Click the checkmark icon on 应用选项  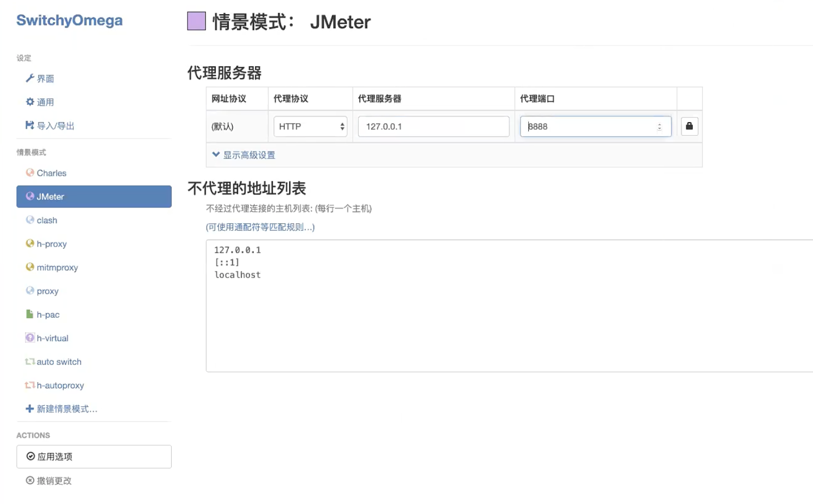pyautogui.click(x=31, y=456)
